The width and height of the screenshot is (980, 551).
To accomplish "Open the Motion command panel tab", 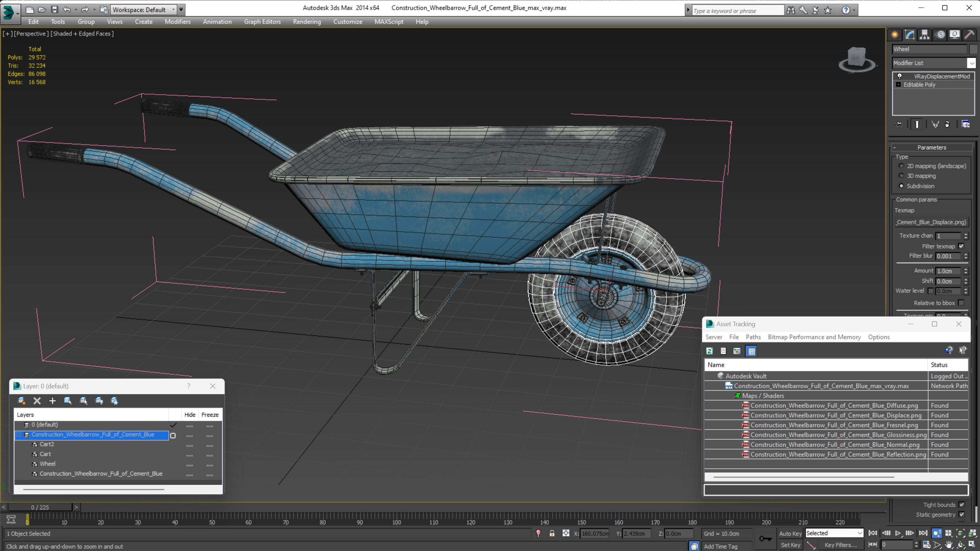I will click(x=940, y=35).
